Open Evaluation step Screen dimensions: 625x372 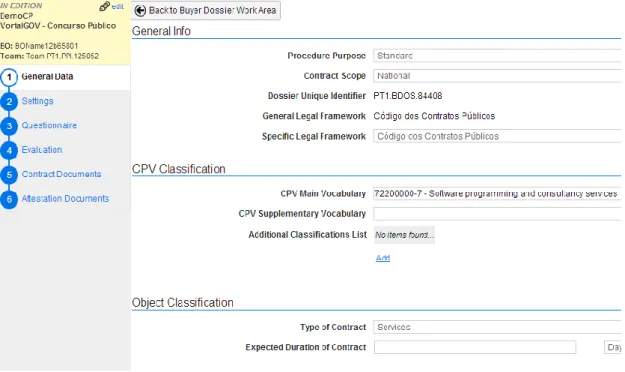(x=42, y=150)
